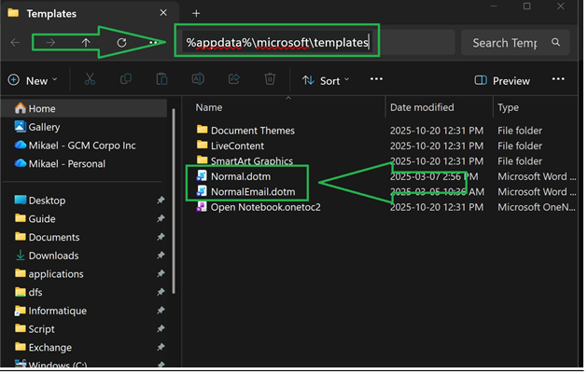This screenshot has height=374, width=588.
Task: Open the See more toolbar ellipsis next to Sort
Action: 376,79
